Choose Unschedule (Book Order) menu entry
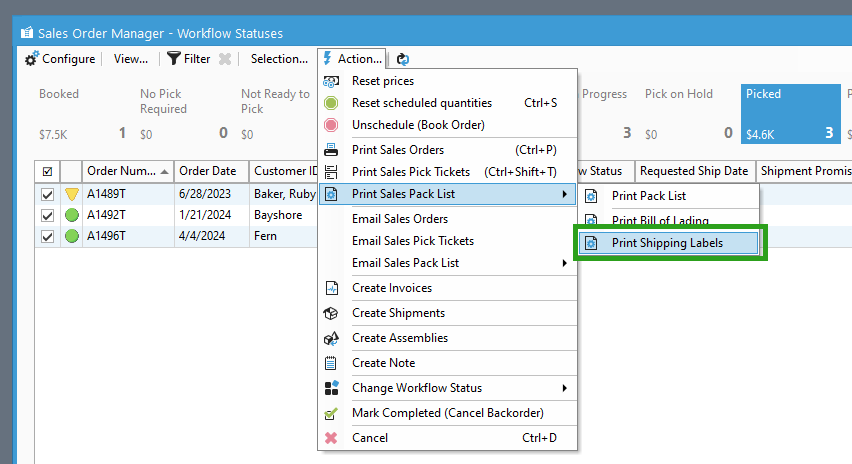 tap(418, 125)
